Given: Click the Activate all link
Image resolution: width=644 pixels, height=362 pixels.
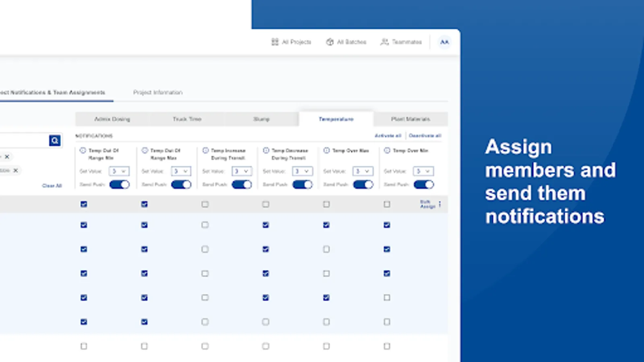Looking at the screenshot, I should pyautogui.click(x=388, y=136).
